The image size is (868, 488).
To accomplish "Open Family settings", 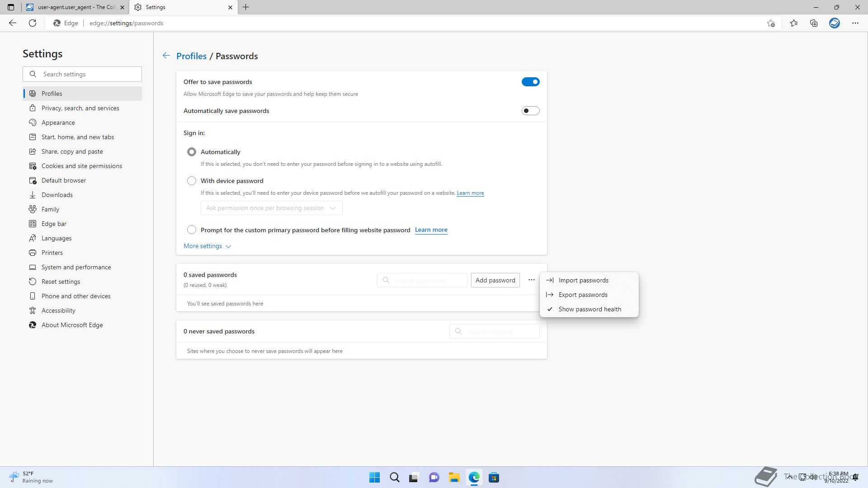I will (x=82, y=209).
